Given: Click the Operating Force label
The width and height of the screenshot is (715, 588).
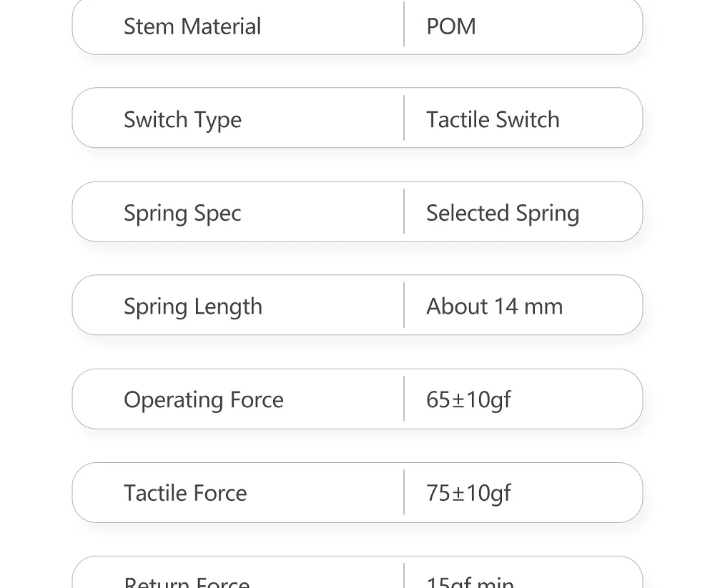Looking at the screenshot, I should click(x=203, y=400).
